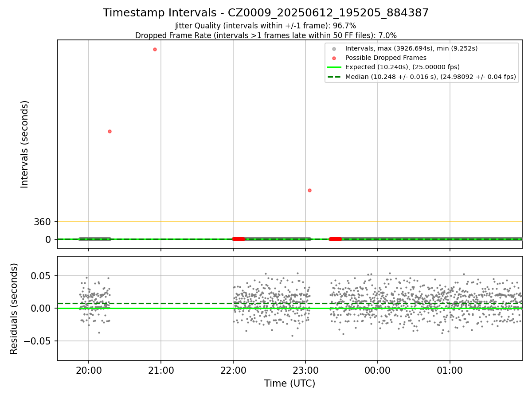Click the '360' y-axis tick label

click(x=43, y=222)
